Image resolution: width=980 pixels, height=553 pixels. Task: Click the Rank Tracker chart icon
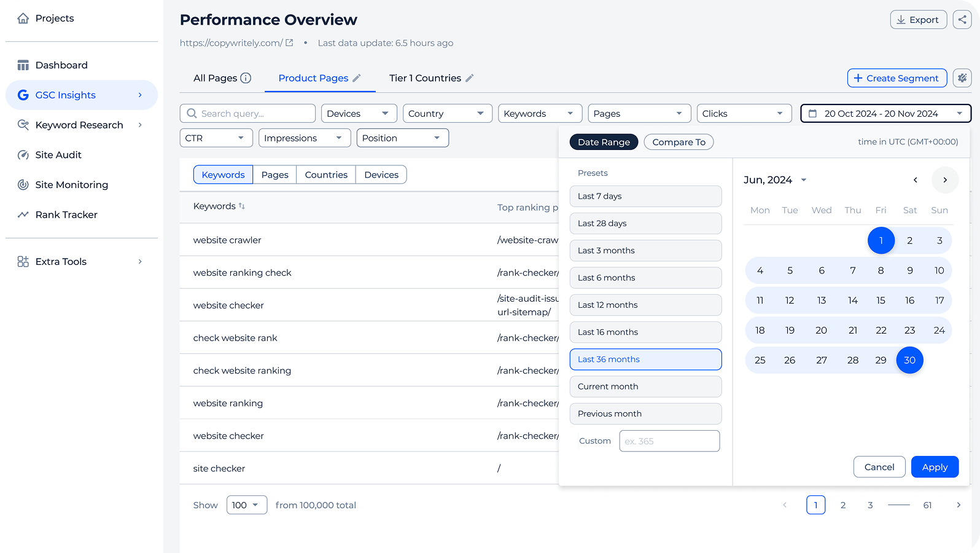[x=23, y=214]
